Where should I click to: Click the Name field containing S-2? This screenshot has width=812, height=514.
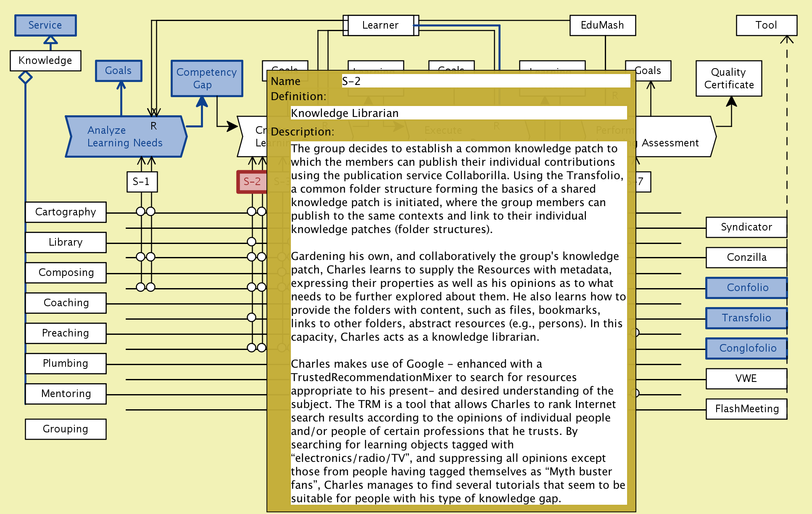point(485,81)
